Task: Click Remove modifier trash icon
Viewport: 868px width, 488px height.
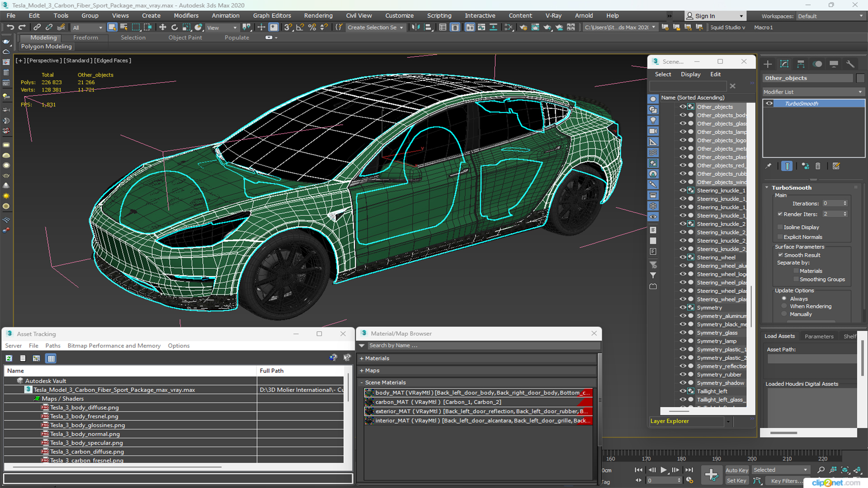Action: tap(818, 166)
